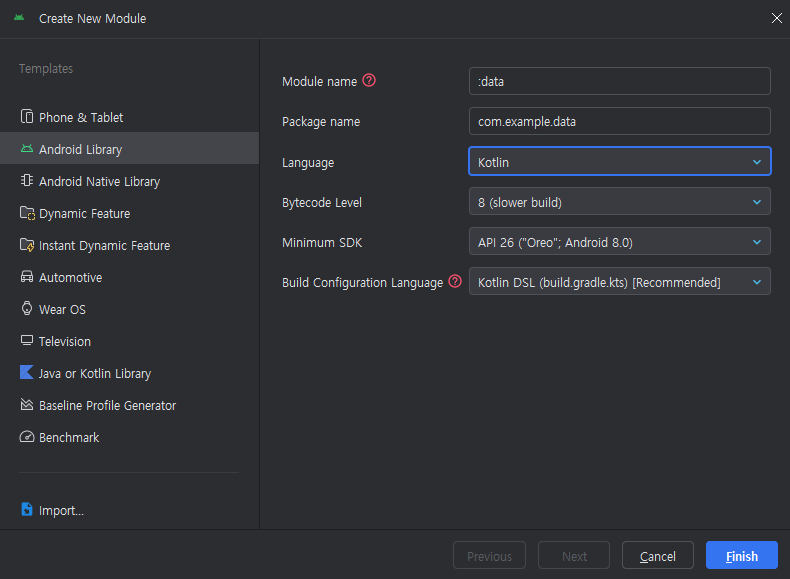The height and width of the screenshot is (579, 790).
Task: Open the Bytecode Level dropdown
Action: point(620,201)
